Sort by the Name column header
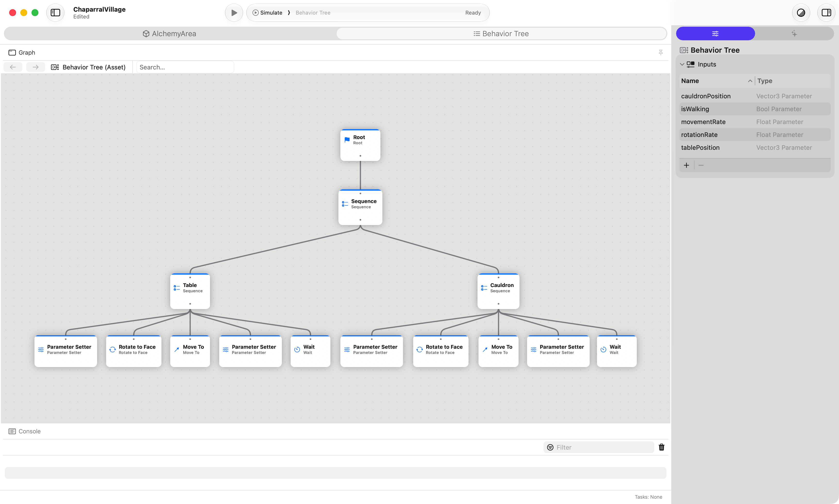The height and width of the screenshot is (504, 839). [x=717, y=81]
